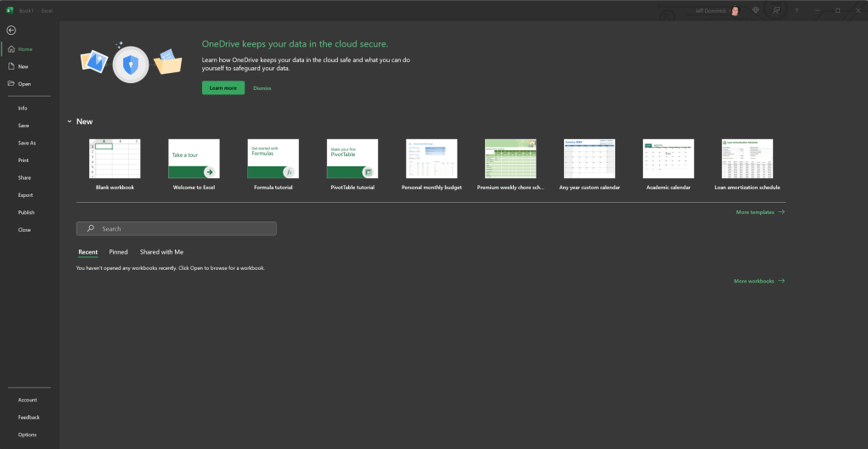
Task: Click into the workbook Search field
Action: coord(177,229)
